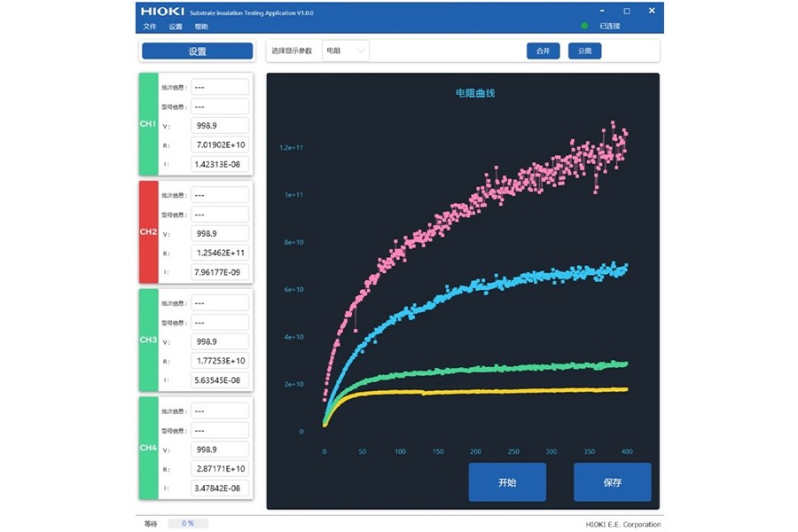Image resolution: width=798 pixels, height=532 pixels.
Task: Click the blue 设置 button
Action: click(197, 51)
